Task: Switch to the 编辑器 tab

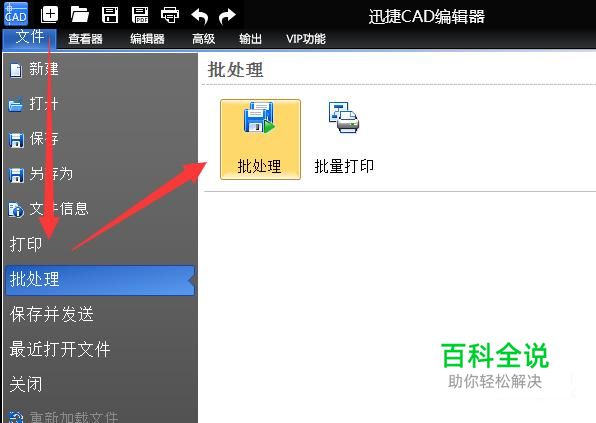Action: pyautogui.click(x=147, y=39)
